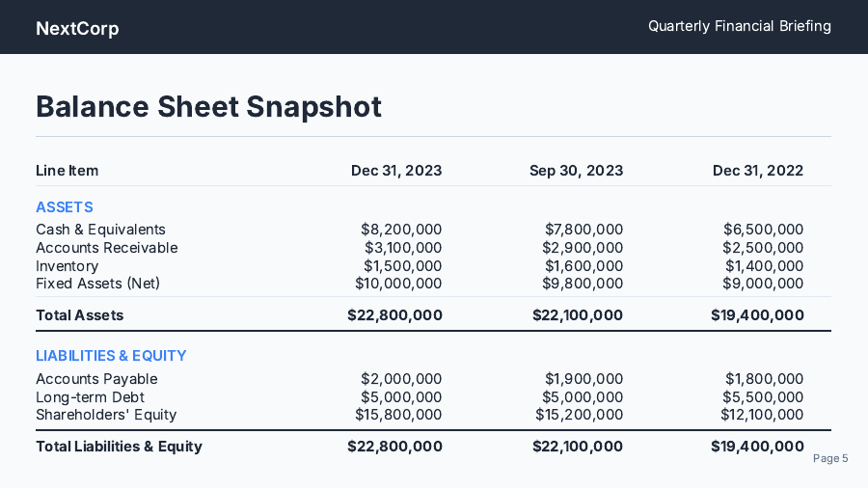Click the Page 5 indicator
Viewport: 868px width, 489px height.
pos(829,458)
